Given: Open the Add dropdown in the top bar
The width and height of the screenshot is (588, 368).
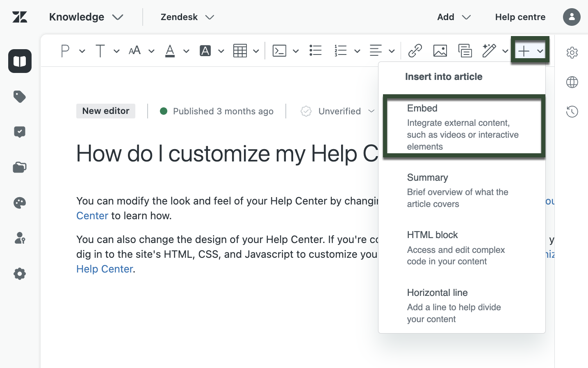Looking at the screenshot, I should pyautogui.click(x=453, y=17).
